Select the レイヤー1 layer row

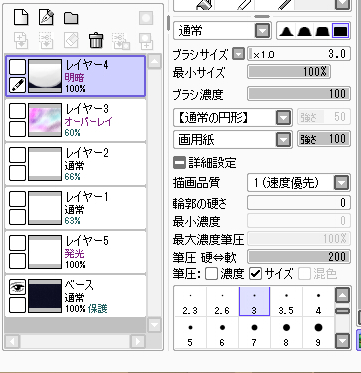[76, 208]
